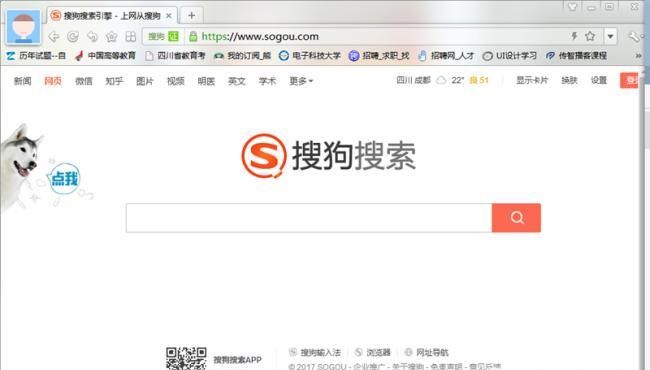Click the large Sogou S logo
Viewport: 650px width, 370px height.
(264, 156)
